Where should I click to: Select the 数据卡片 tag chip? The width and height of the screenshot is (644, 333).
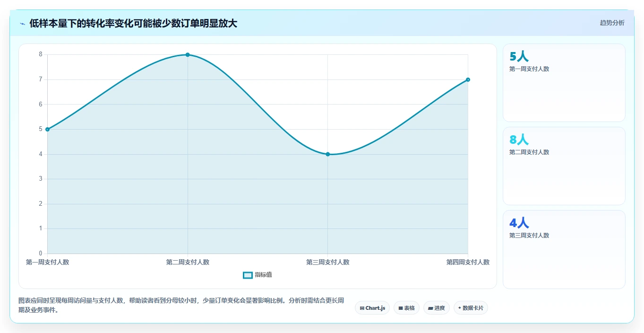(471, 308)
